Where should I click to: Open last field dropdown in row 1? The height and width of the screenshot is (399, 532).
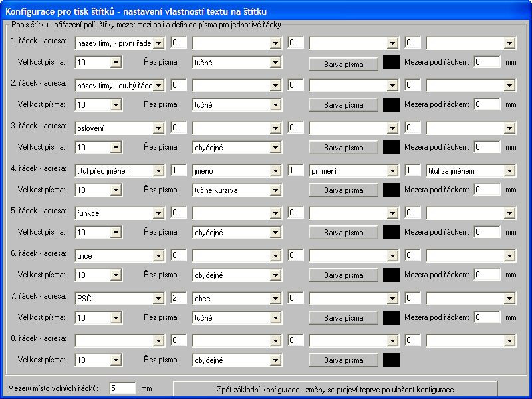471,43
